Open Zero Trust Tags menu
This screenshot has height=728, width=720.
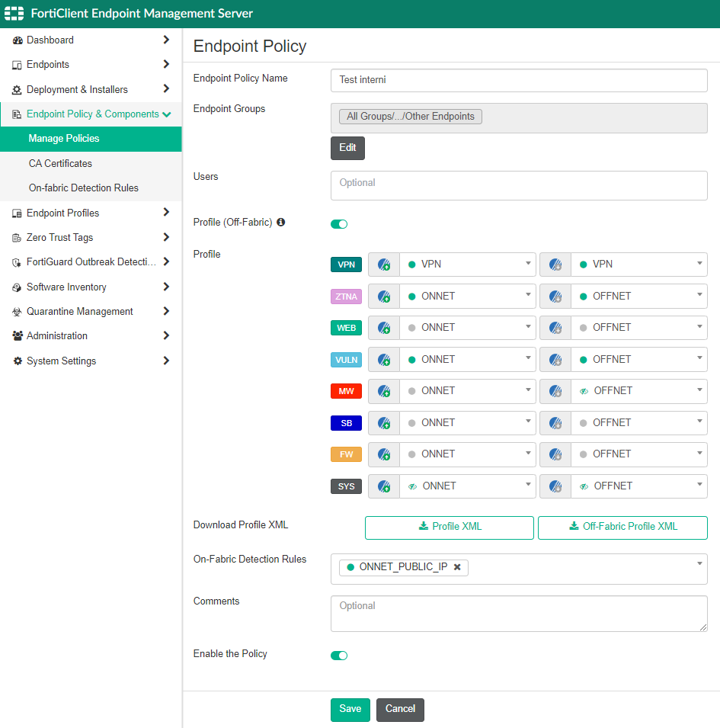pyautogui.click(x=91, y=238)
